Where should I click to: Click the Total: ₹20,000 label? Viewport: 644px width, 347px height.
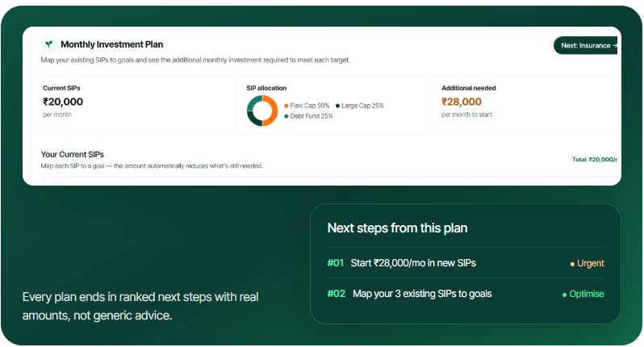(x=594, y=159)
